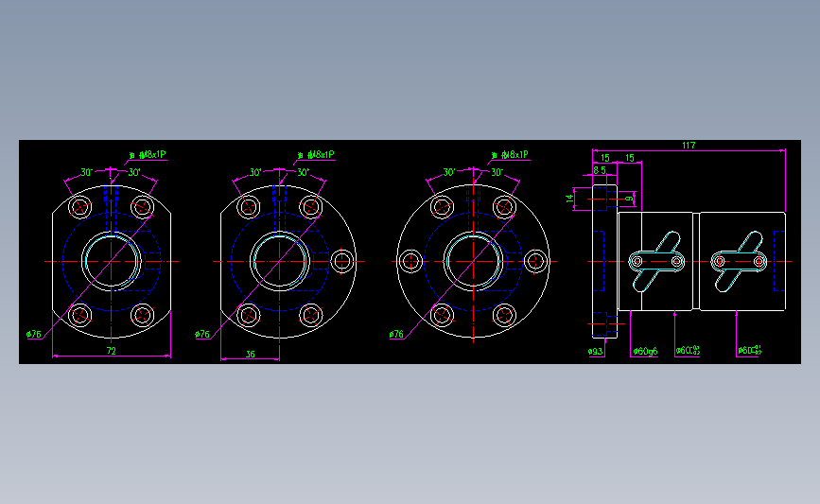Click the 36 half-width dimension text
The height and width of the screenshot is (504, 820).
(250, 355)
